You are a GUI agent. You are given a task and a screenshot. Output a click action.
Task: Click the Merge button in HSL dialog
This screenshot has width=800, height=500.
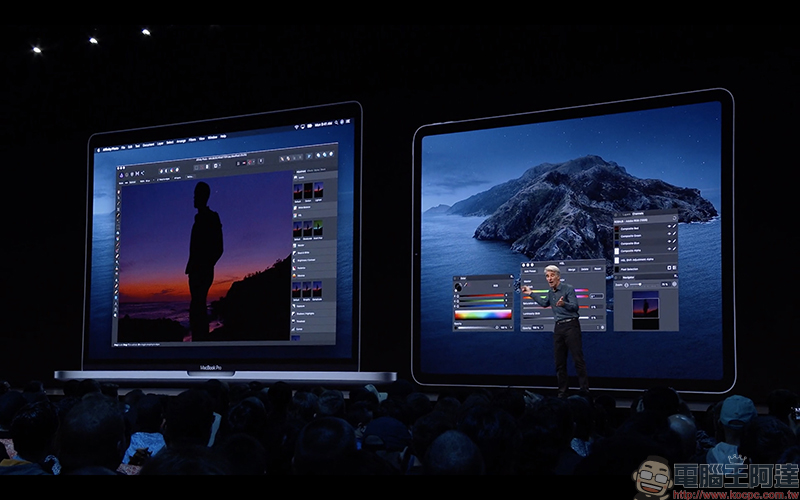click(572, 269)
